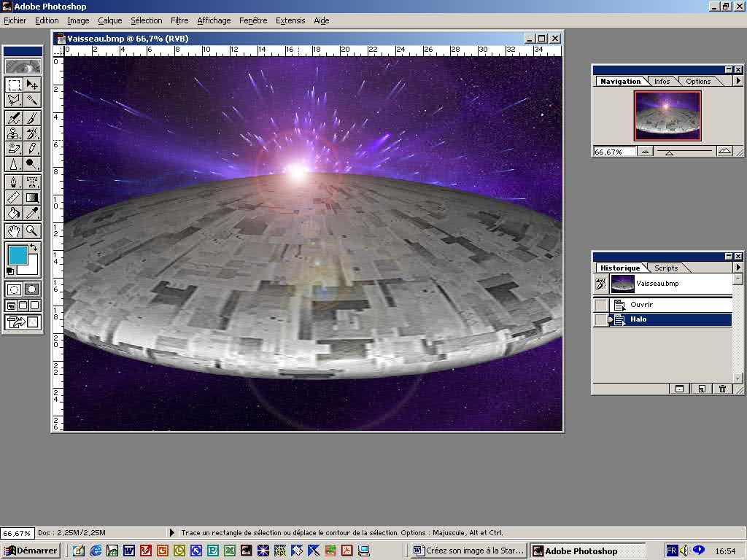Switch to the Scripts tab
Screen dimensions: 747x560
point(665,268)
